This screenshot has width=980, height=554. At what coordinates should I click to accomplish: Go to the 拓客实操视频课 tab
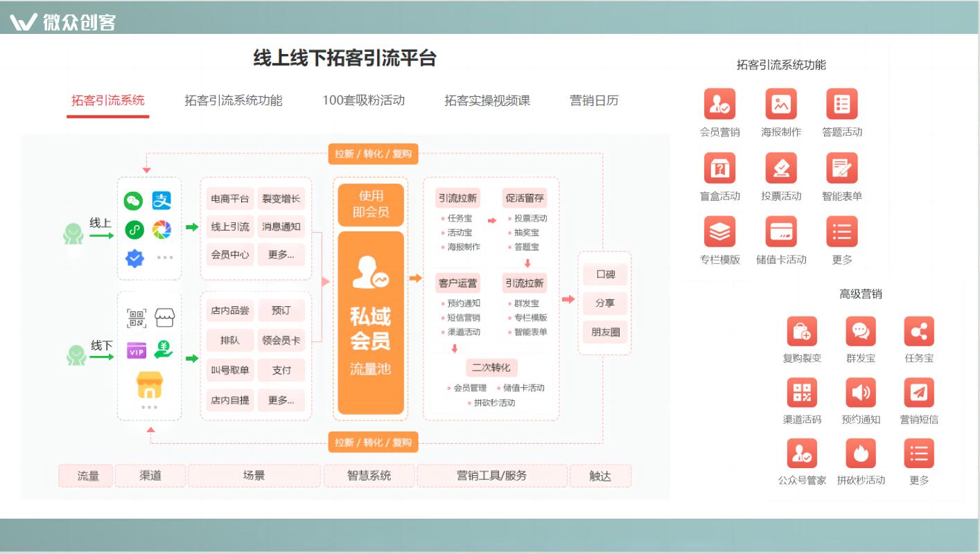487,100
